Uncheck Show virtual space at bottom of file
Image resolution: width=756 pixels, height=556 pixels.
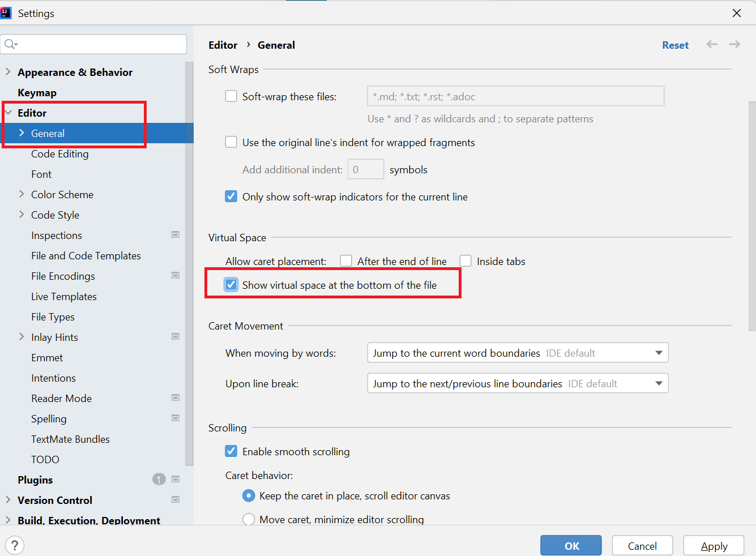coord(231,285)
